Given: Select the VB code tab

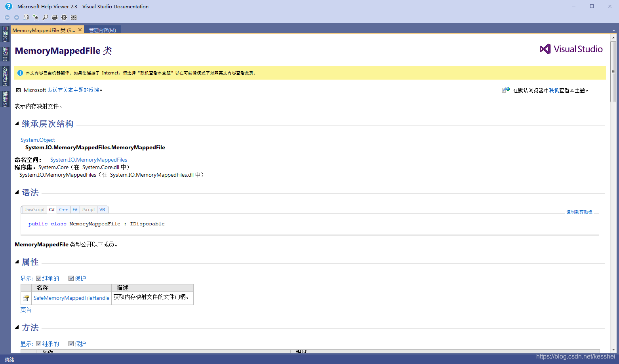Looking at the screenshot, I should coord(102,210).
